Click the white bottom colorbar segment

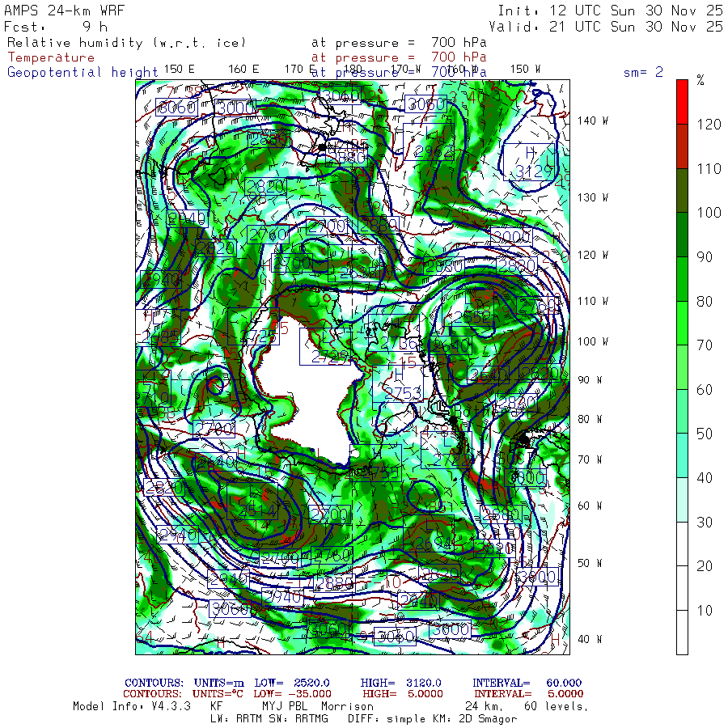point(683,631)
